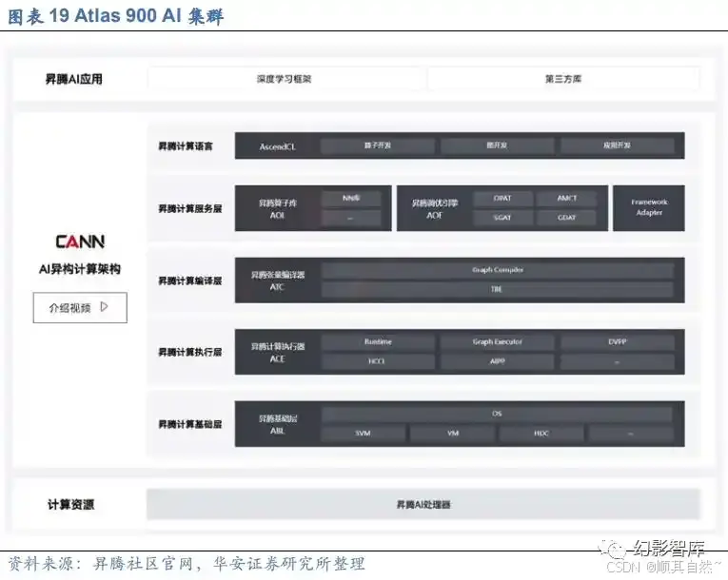
Task: Click the Graph Executor block
Action: 498,342
